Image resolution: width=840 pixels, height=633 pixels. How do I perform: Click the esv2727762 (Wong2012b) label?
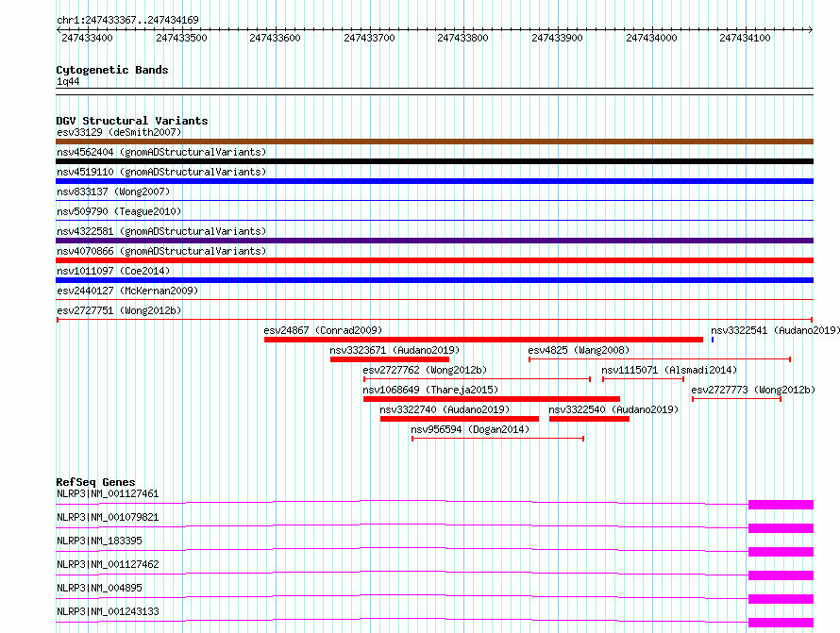click(425, 370)
